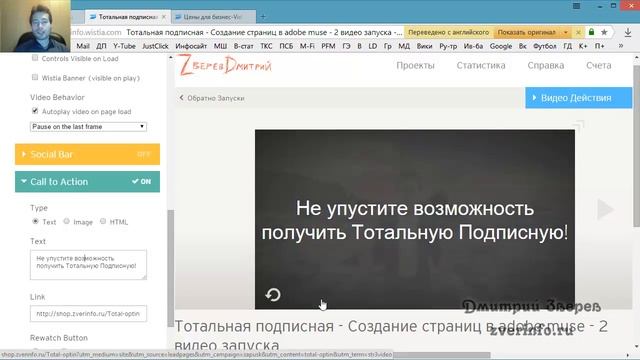Open the Инфосайт bookmark
Viewport: 640px width, 360px height.
(x=191, y=46)
